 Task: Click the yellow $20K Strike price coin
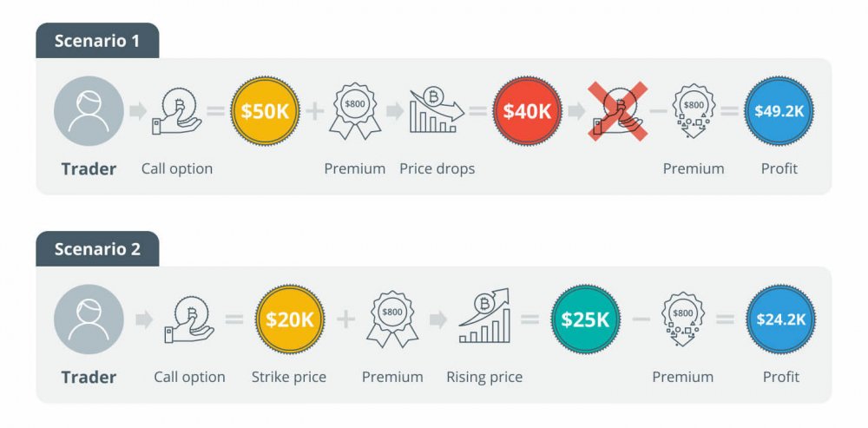point(289,319)
